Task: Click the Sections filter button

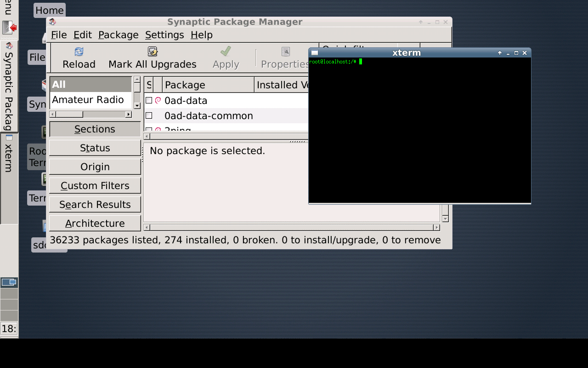Action: tap(95, 129)
